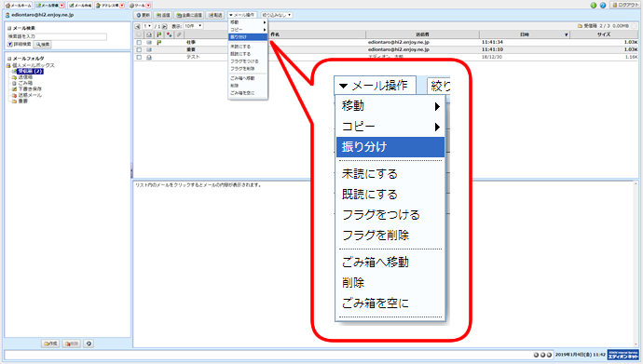Select the 個人メールボックス tree root
Image resolution: width=643 pixels, height=364 pixels.
[x=33, y=65]
